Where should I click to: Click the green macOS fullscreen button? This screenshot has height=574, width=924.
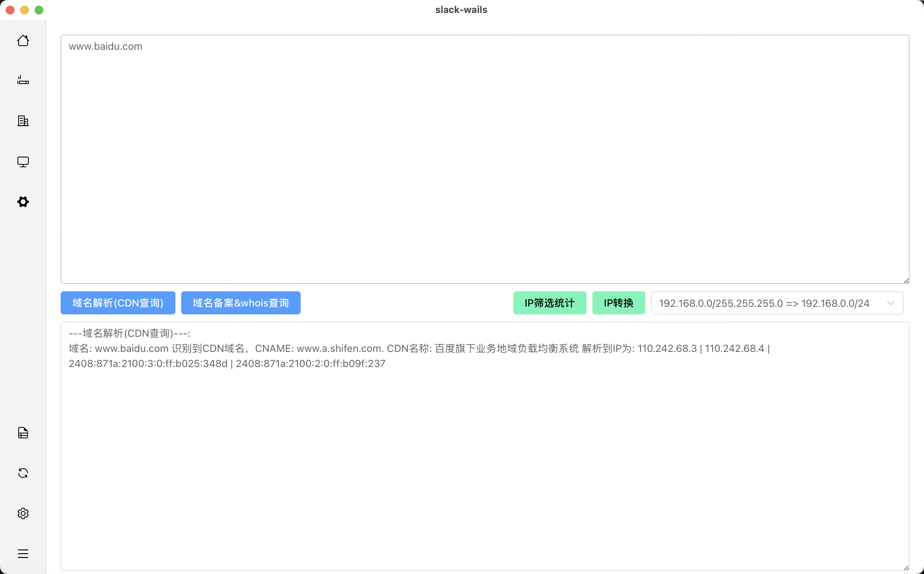pos(39,10)
